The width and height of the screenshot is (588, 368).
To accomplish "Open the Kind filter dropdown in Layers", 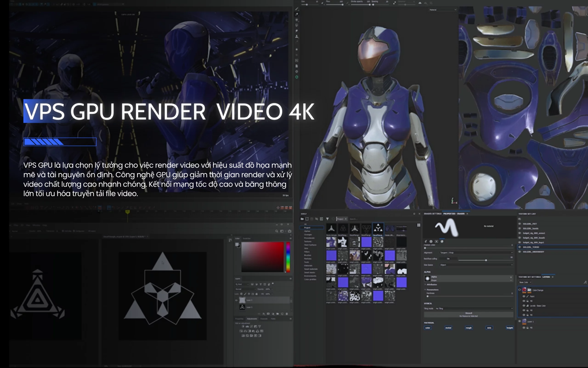I will [242, 284].
